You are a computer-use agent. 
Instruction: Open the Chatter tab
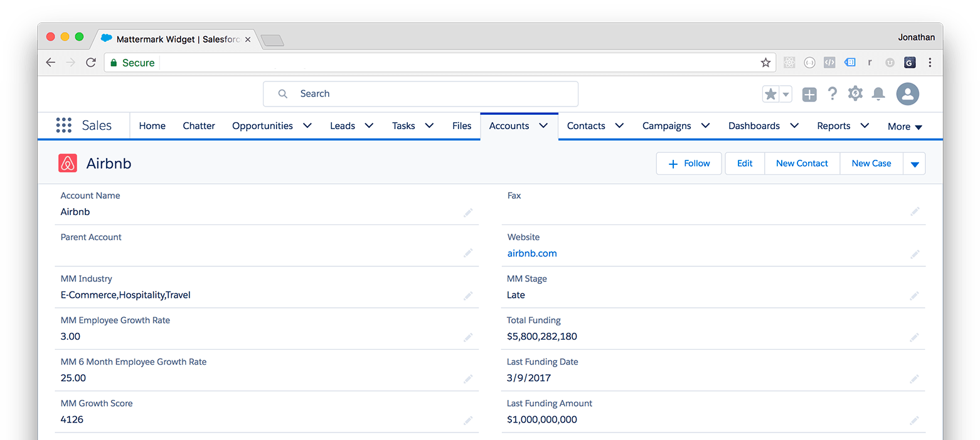[199, 125]
